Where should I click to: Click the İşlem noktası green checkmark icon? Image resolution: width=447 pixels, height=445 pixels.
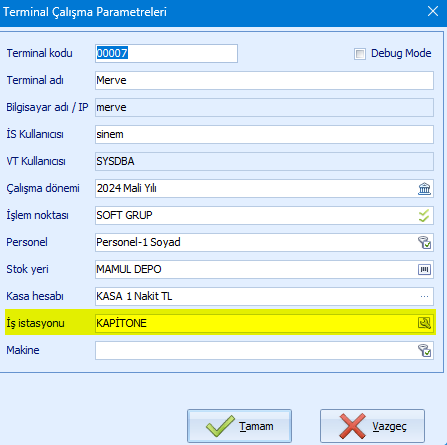pyautogui.click(x=424, y=216)
